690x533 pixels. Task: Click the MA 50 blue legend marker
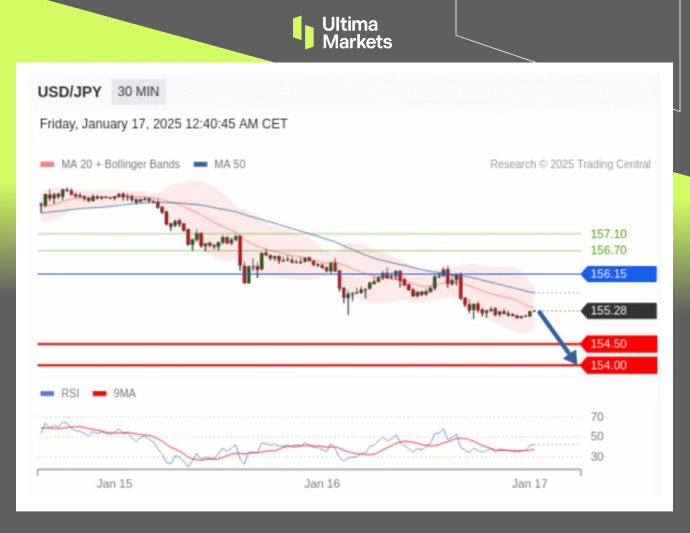point(201,164)
